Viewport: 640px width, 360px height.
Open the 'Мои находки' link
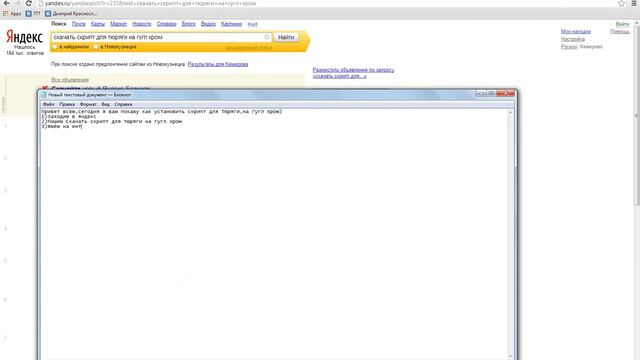tap(576, 31)
